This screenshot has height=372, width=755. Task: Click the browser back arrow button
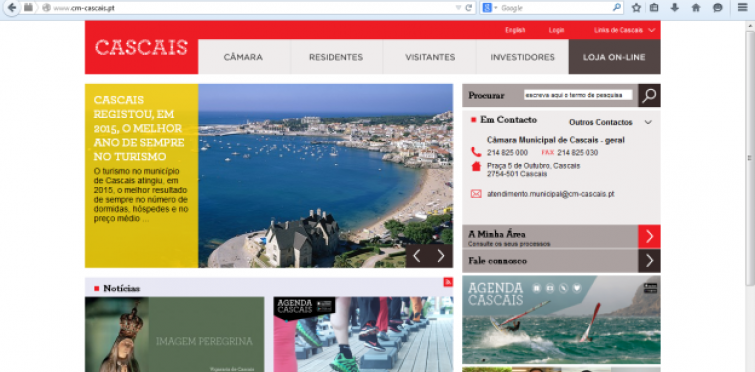pos(12,8)
